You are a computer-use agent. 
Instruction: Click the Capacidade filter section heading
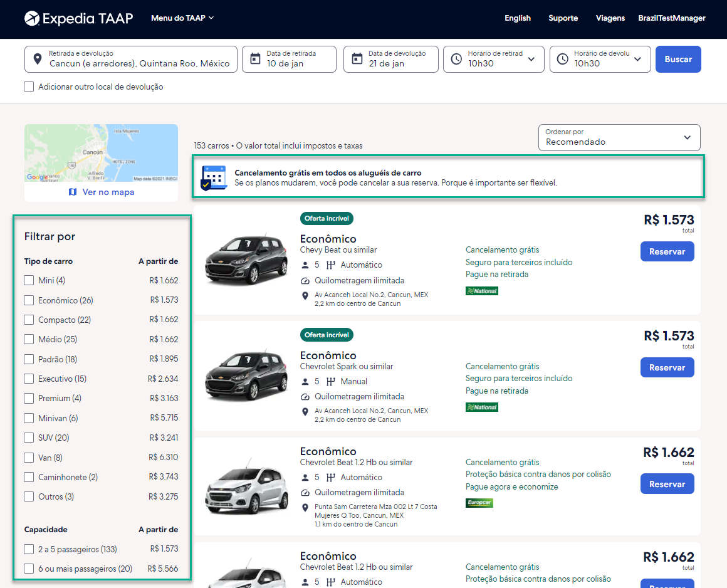coord(46,530)
